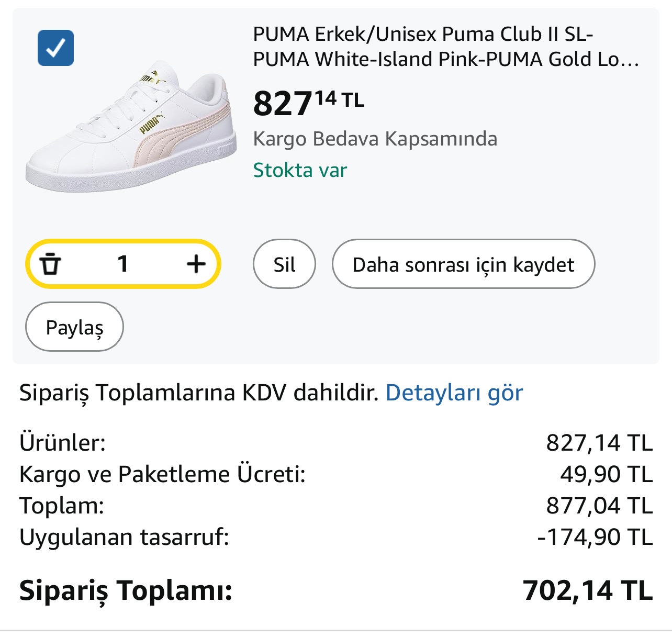Click the Kargo ve Paketleme Ücreti label
The height and width of the screenshot is (637, 672).
pos(162,474)
